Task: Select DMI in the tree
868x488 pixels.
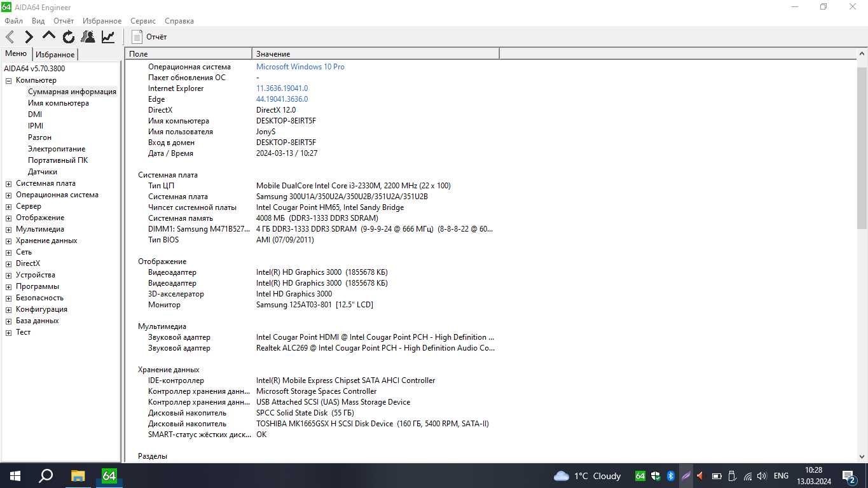Action: [35, 115]
